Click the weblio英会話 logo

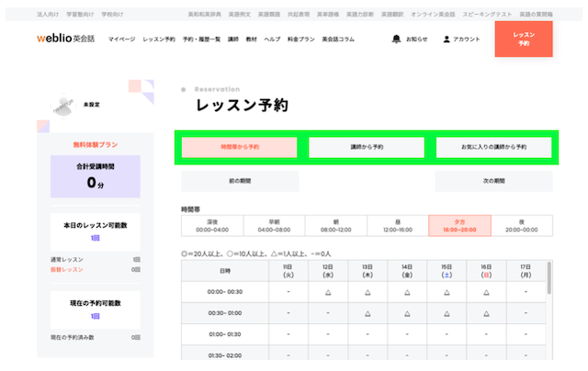tap(65, 39)
